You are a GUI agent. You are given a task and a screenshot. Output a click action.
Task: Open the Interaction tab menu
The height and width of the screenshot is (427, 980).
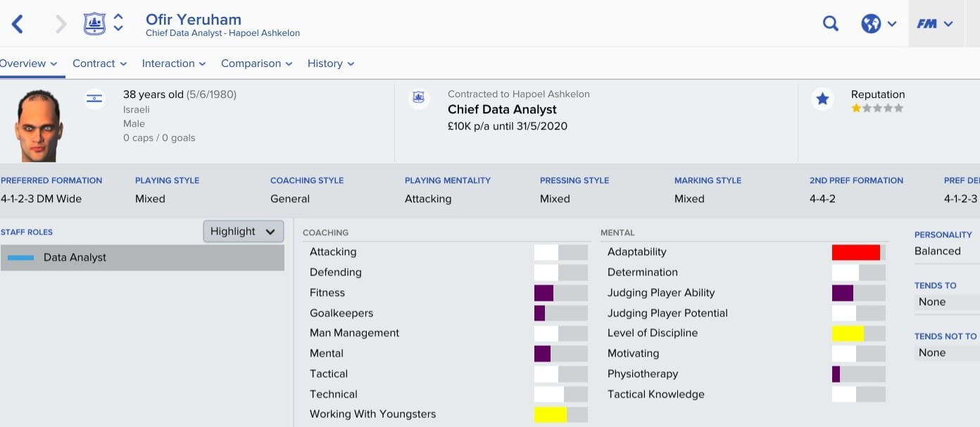173,63
